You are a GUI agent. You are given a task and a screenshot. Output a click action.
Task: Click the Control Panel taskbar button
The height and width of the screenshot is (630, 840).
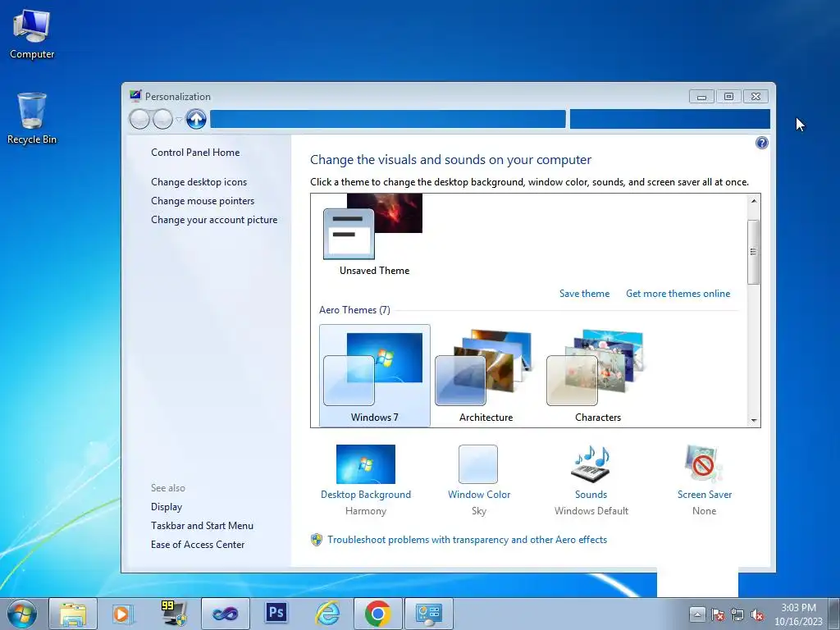[429, 614]
